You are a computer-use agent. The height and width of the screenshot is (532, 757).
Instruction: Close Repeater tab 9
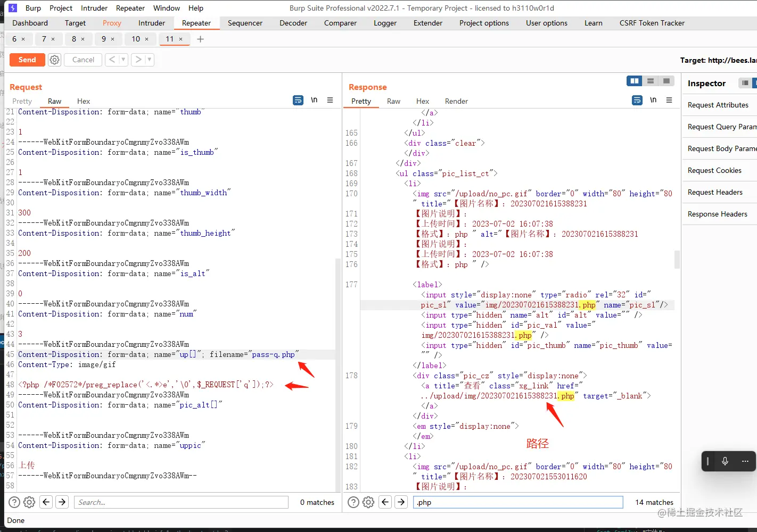[x=112, y=39]
